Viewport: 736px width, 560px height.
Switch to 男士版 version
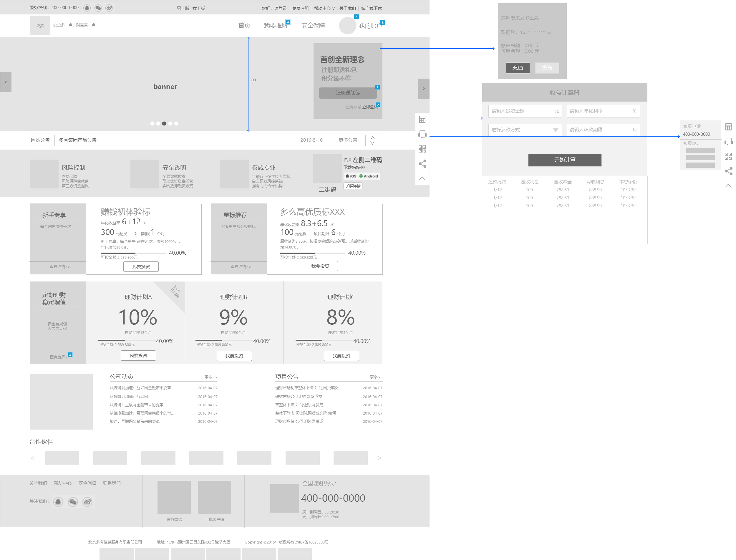(183, 8)
